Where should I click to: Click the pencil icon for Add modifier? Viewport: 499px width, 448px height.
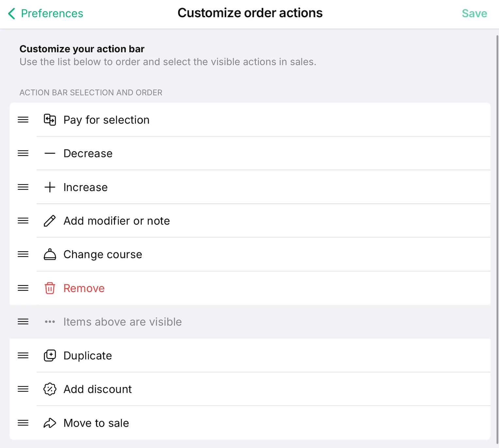click(50, 221)
